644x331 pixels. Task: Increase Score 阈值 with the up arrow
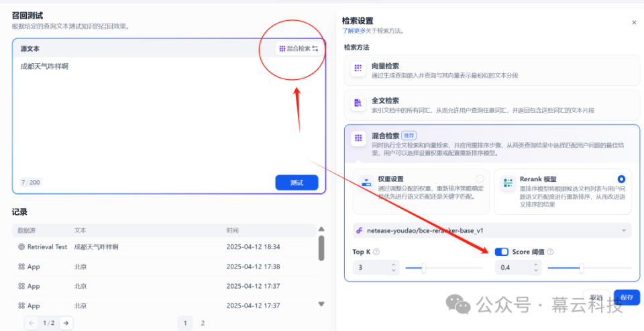(536, 265)
